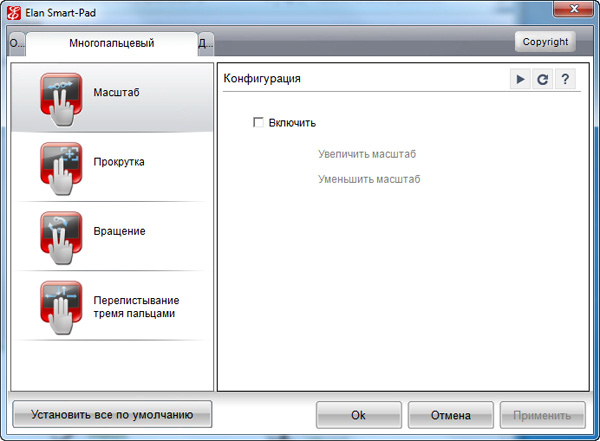Select the Масштаб zoom gesture icon
This screenshot has height=441, width=600.
[60, 96]
